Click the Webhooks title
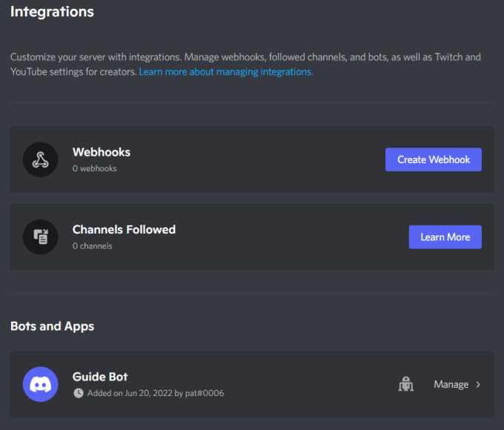504x430 pixels. coord(102,152)
